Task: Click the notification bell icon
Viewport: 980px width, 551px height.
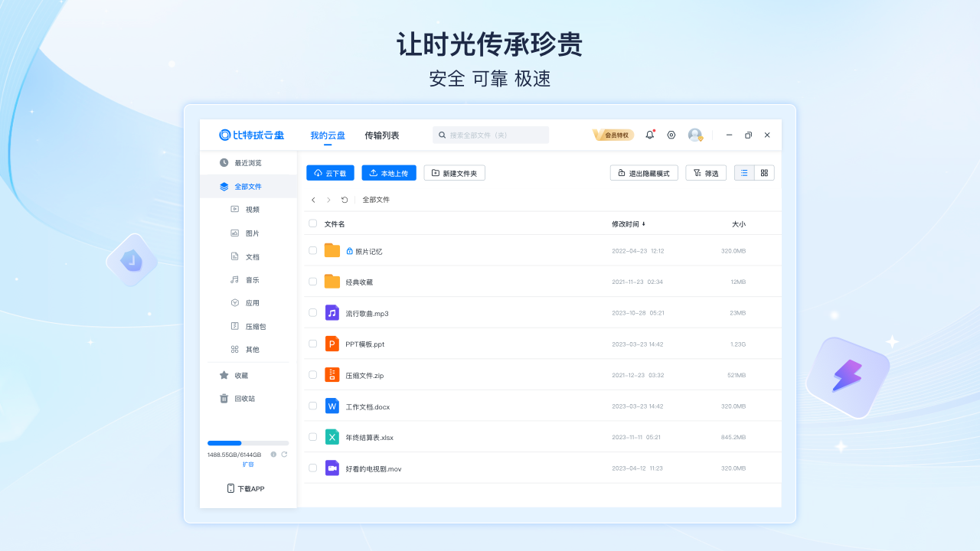Action: pos(649,135)
